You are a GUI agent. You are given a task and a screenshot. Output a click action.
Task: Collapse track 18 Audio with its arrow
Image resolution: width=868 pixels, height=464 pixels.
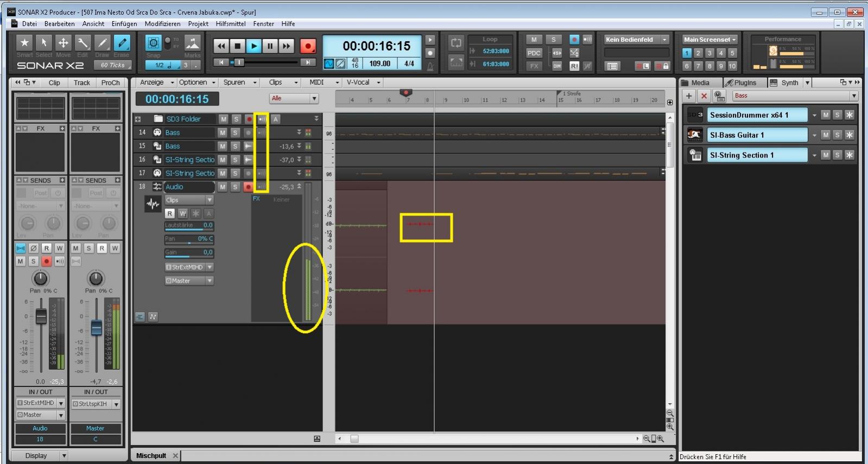click(x=299, y=186)
